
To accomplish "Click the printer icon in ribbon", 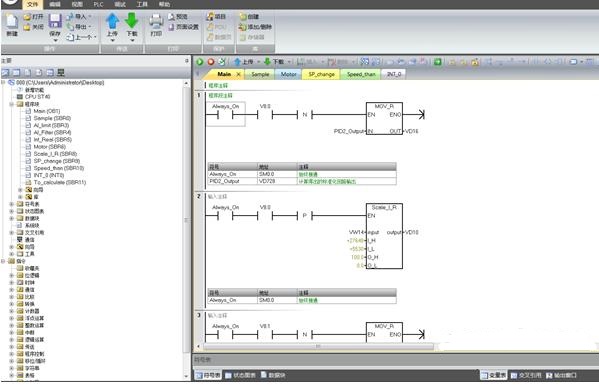I will [156, 21].
